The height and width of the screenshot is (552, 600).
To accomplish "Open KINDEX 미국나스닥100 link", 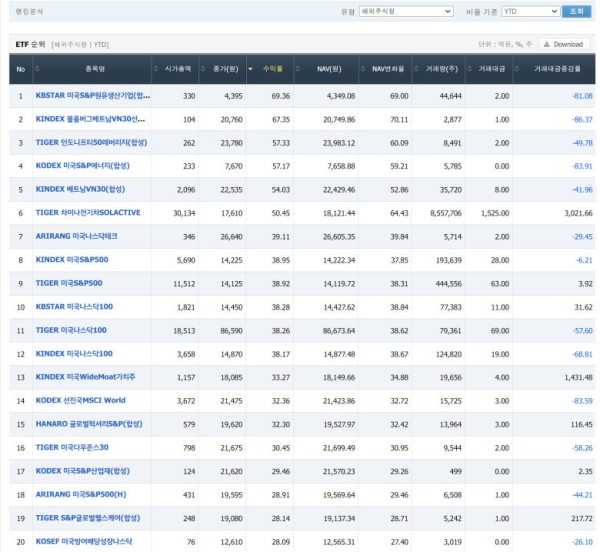I will tap(74, 354).
